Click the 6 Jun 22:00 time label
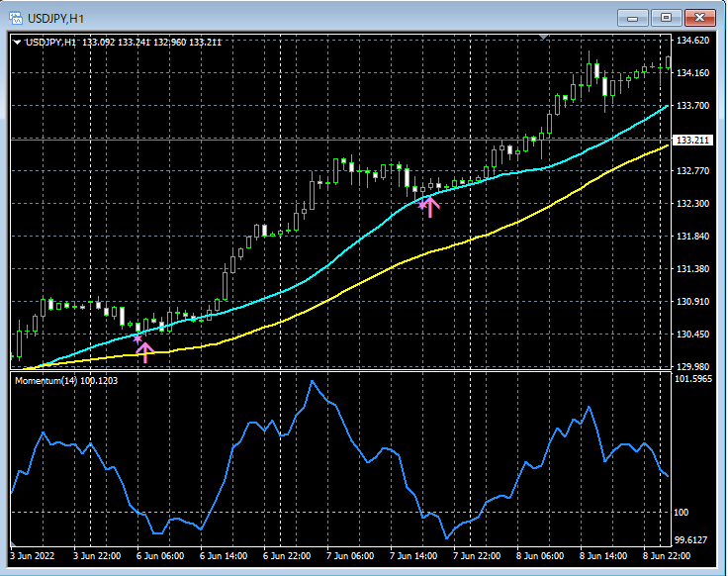The height and width of the screenshot is (576, 728). [287, 556]
